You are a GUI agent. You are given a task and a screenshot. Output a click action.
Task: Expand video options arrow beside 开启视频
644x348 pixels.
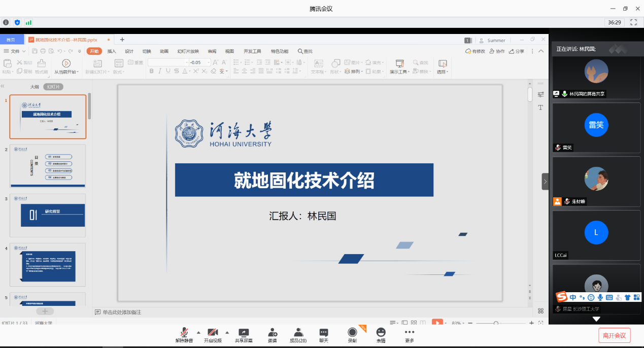227,333
